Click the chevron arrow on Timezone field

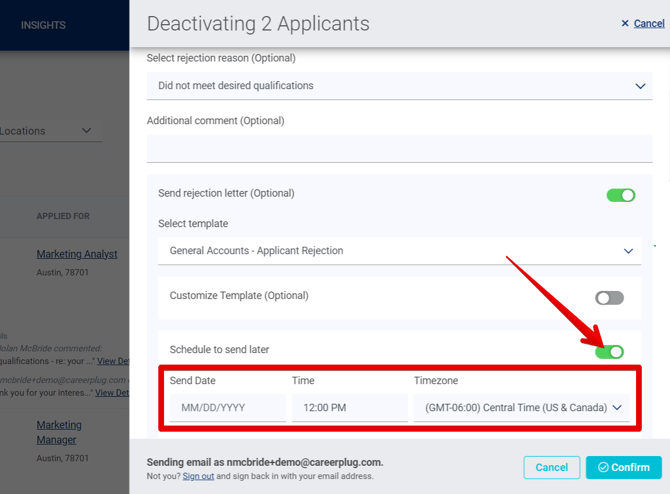point(617,408)
